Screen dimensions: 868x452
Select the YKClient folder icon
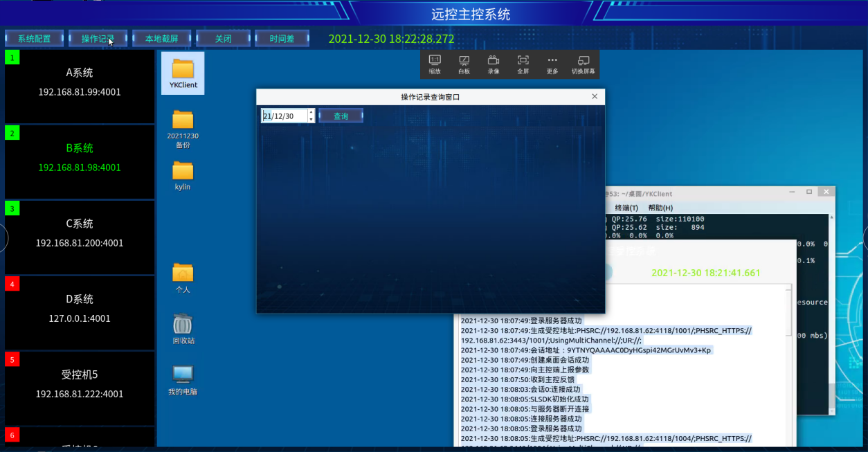pyautogui.click(x=183, y=73)
